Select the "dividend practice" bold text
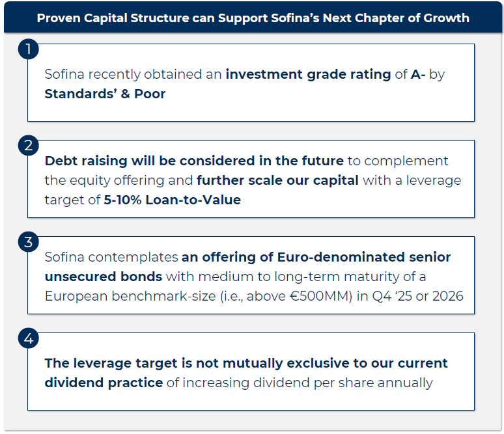 [104, 383]
